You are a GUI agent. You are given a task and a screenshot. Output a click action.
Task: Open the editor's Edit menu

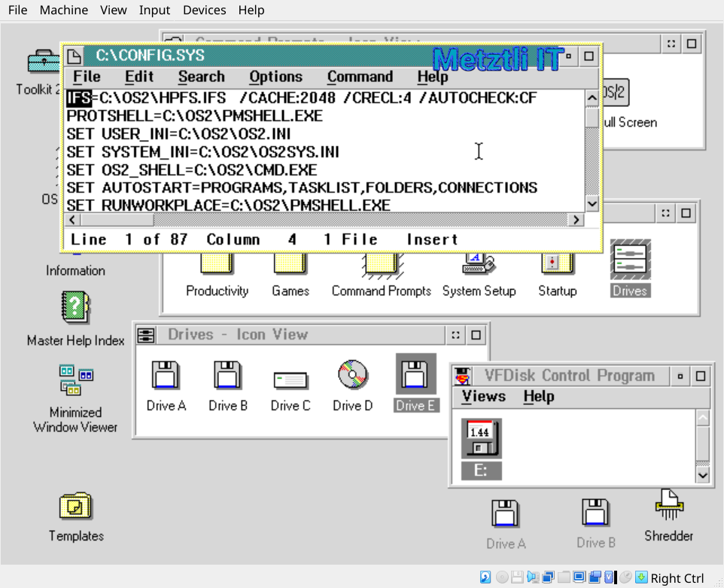tap(139, 77)
